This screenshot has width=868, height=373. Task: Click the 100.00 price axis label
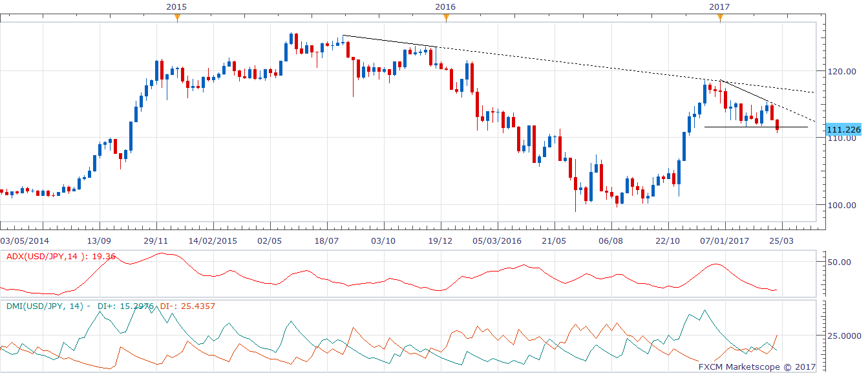[x=843, y=206]
